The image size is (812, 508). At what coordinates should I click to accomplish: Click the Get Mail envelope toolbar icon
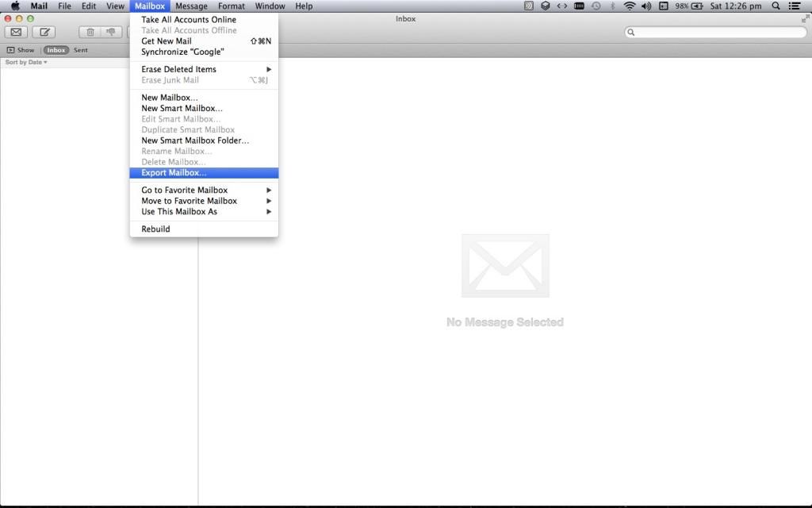pyautogui.click(x=16, y=32)
